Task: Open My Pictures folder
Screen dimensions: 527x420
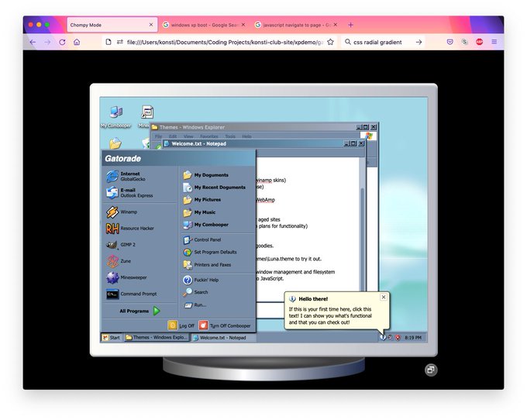Action: point(202,200)
